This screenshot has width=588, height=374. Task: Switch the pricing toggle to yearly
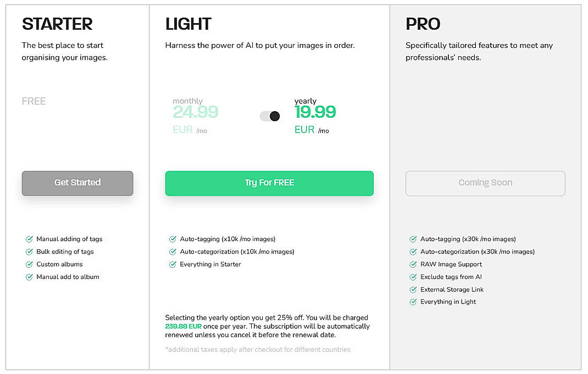274,116
